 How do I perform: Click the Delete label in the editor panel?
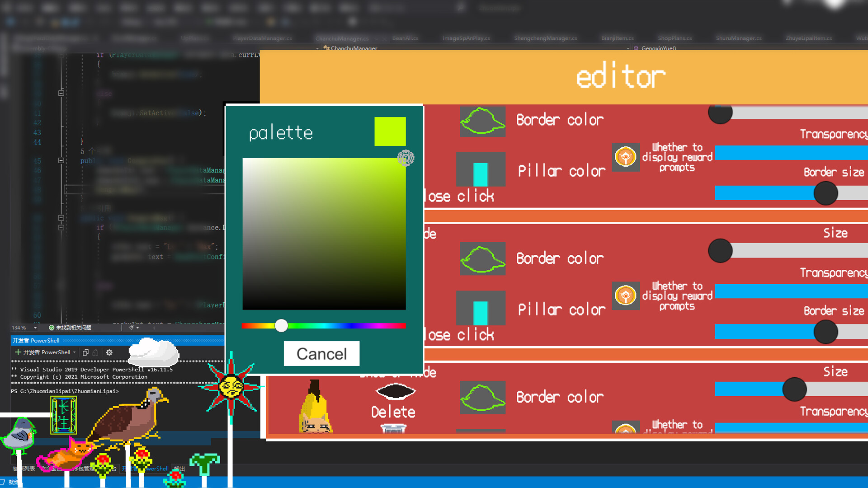(392, 412)
